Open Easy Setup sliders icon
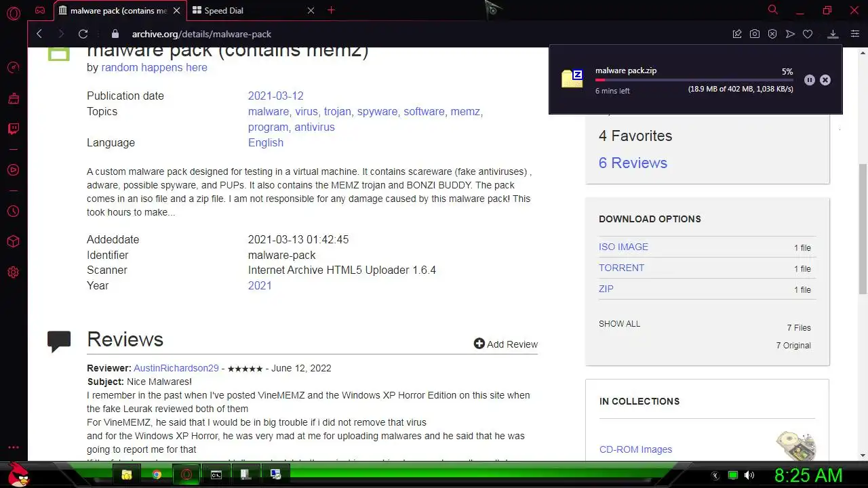The image size is (868, 488). tap(854, 34)
